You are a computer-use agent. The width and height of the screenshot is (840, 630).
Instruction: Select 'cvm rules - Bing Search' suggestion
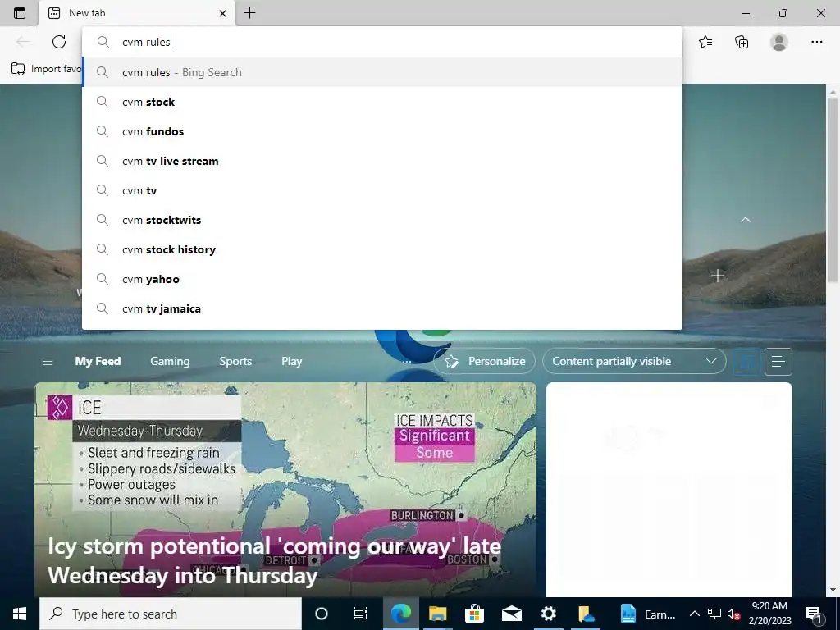(382, 72)
